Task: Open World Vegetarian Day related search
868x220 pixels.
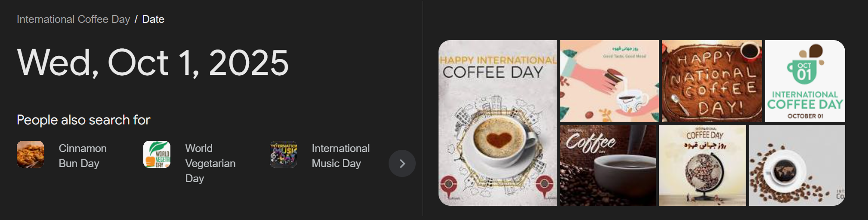Action: [210, 163]
